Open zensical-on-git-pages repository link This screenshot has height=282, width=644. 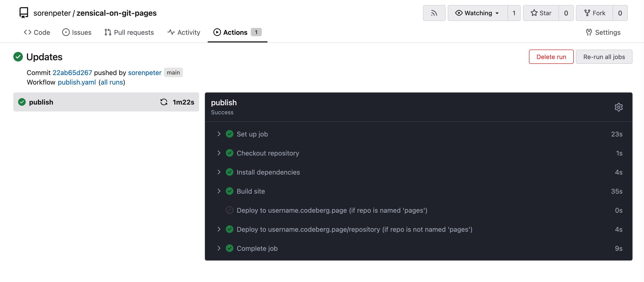116,13
